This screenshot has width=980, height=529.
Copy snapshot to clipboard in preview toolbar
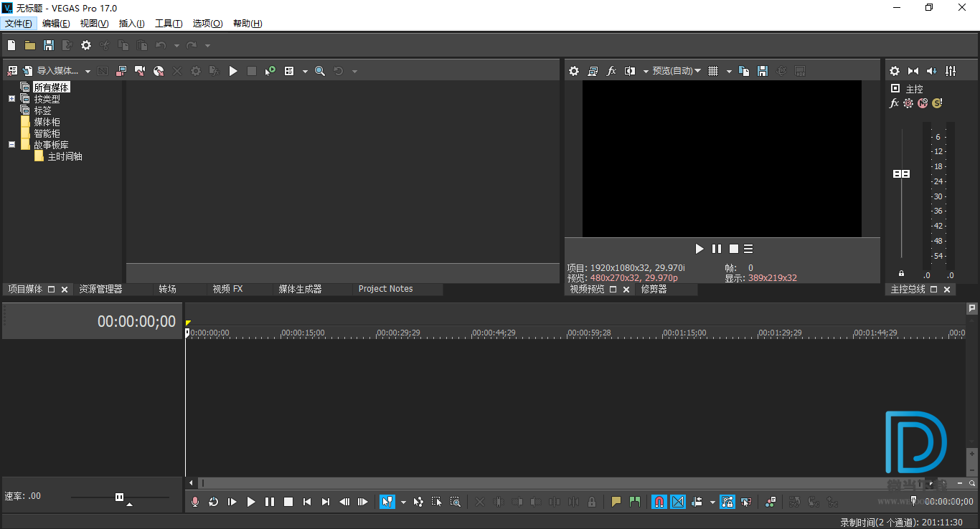click(x=744, y=71)
